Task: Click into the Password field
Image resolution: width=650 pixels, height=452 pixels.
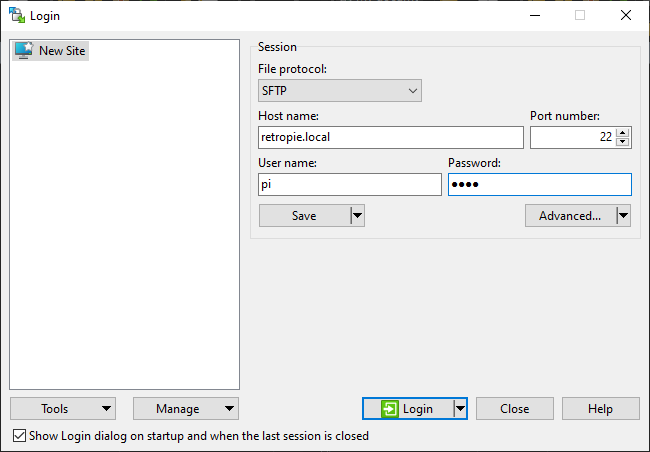Action: (x=539, y=184)
